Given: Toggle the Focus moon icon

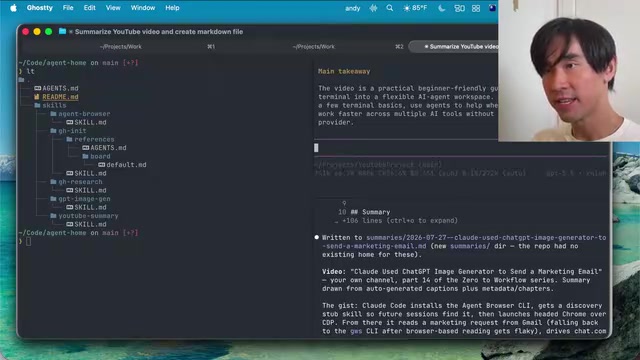Looking at the screenshot, I should pyautogui.click(x=441, y=8).
